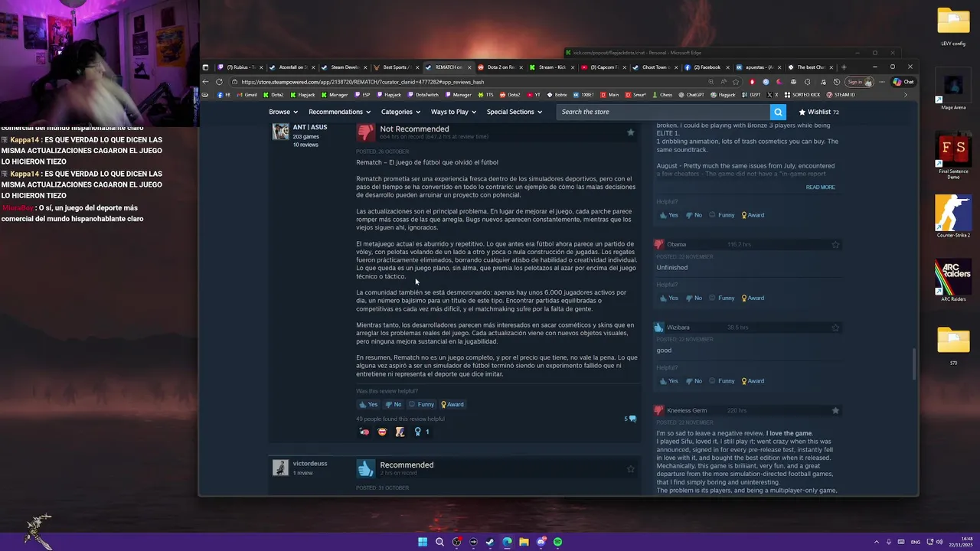Click the browser refresh button

coord(219,82)
